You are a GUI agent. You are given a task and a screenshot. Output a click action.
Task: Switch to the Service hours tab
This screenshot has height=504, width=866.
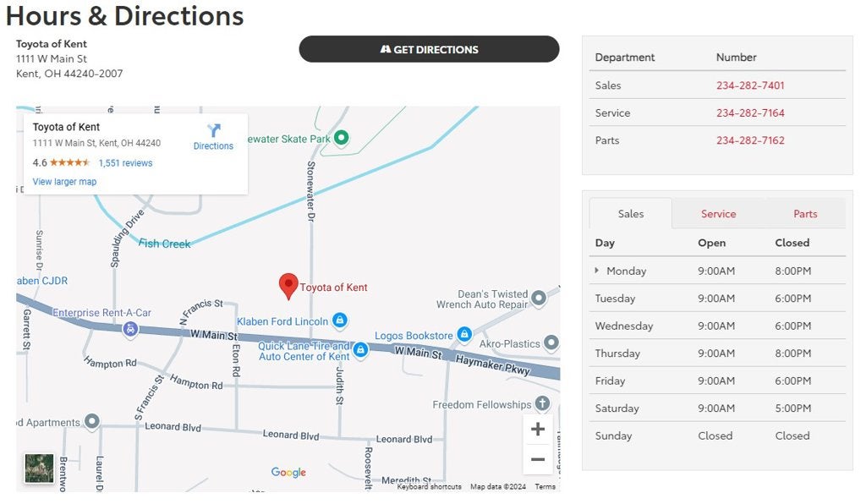718,214
